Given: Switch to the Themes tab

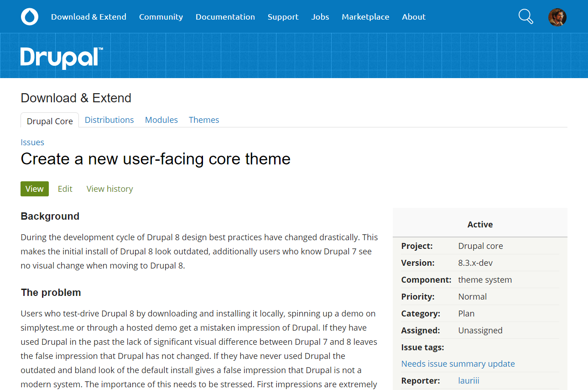Looking at the screenshot, I should click(203, 120).
